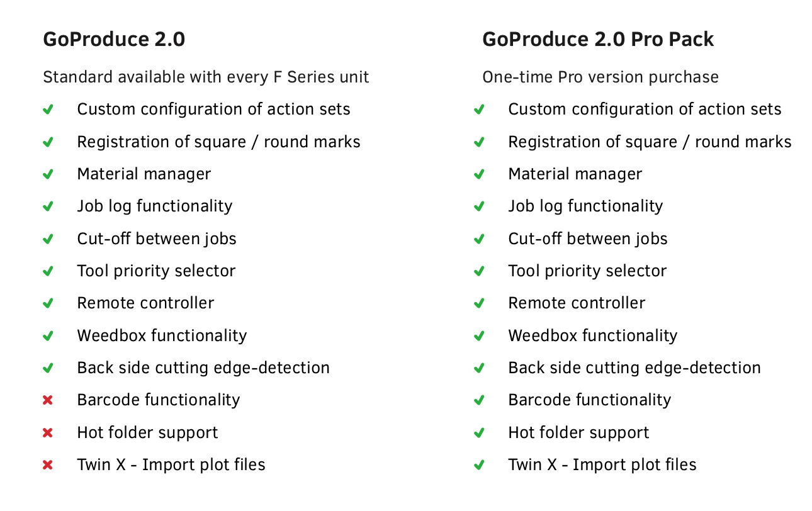
Task: Select the GoProduce 2.0 heading
Action: point(114,40)
